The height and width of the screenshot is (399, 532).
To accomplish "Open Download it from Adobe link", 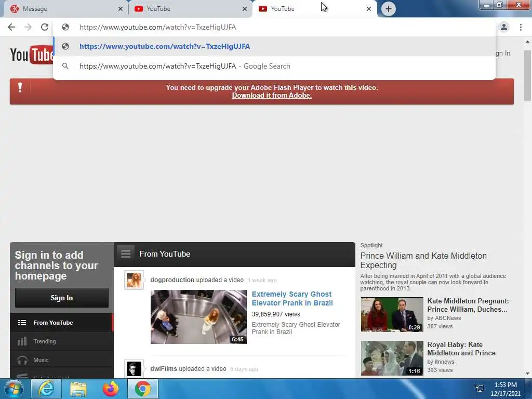I will pos(272,96).
